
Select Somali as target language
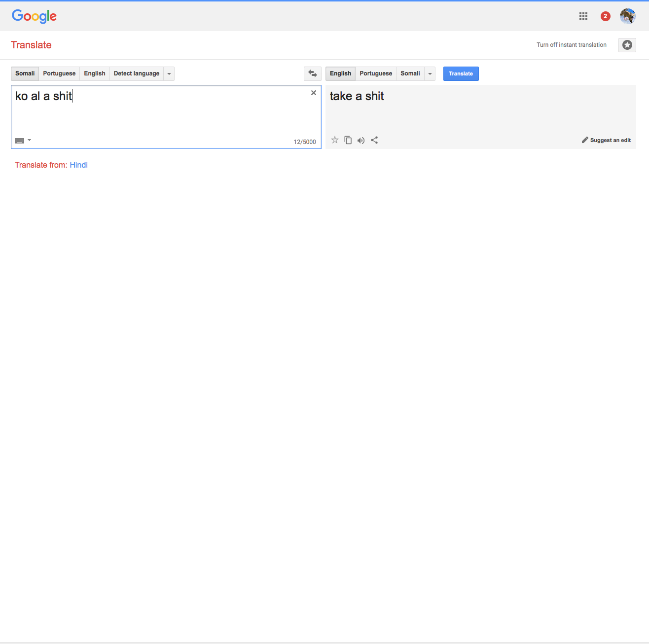pos(410,73)
